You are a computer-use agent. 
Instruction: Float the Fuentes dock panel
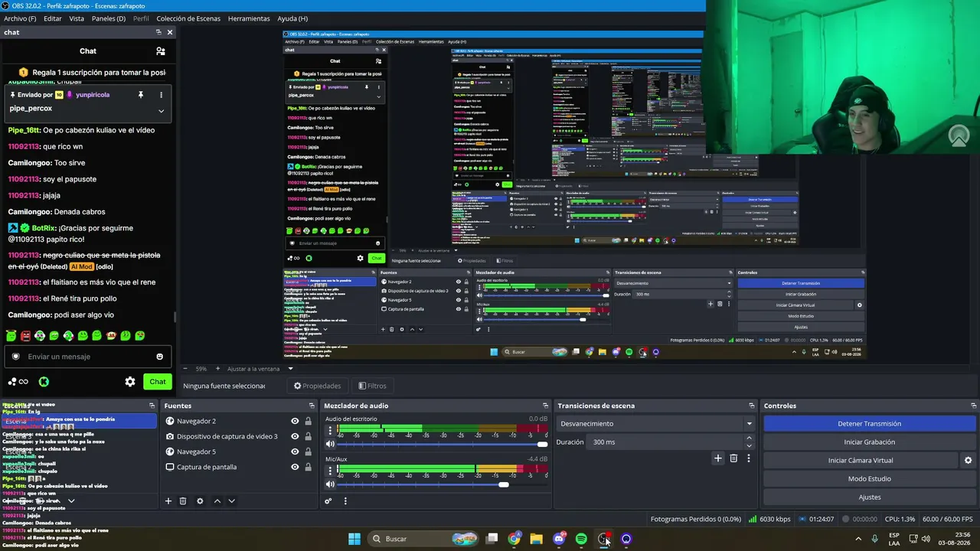pyautogui.click(x=312, y=406)
